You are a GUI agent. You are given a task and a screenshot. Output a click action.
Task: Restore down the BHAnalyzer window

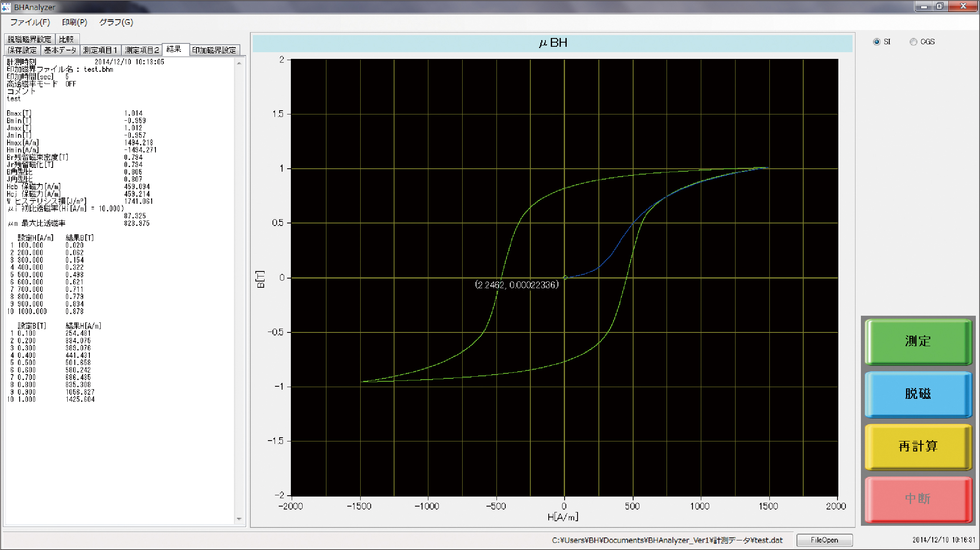(x=939, y=6)
